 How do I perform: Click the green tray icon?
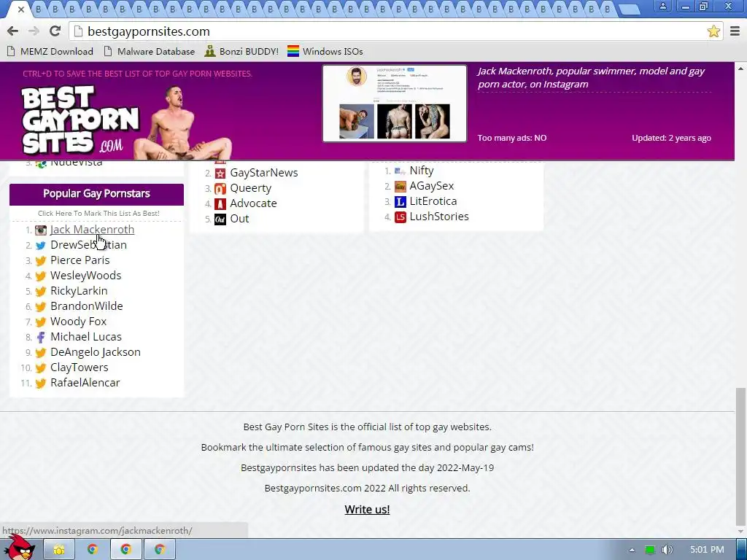[x=650, y=550]
